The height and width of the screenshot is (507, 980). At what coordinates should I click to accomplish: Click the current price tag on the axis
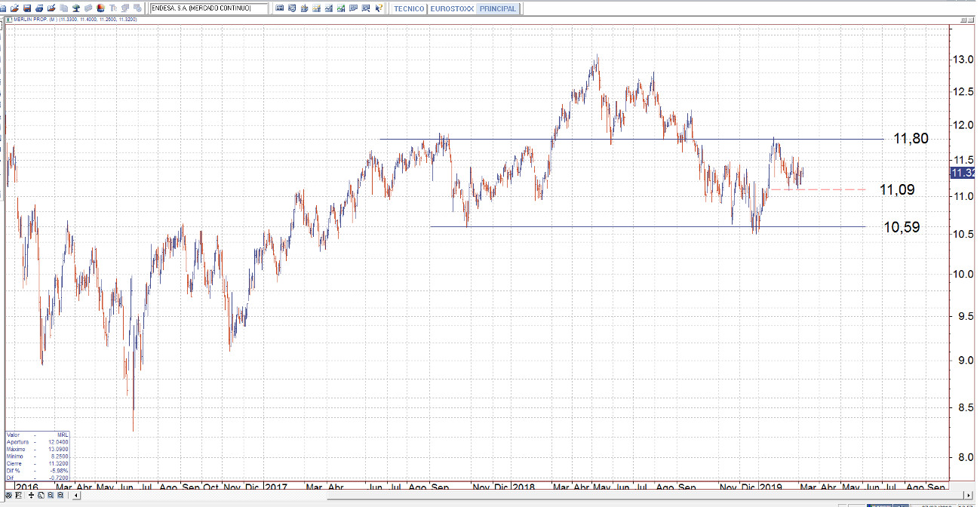tap(963, 173)
